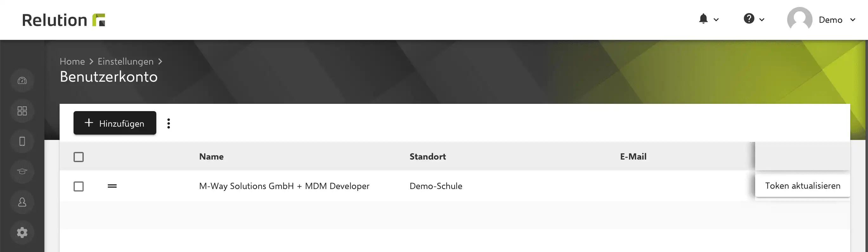Open the three-dot more actions menu
Screen dimensions: 868x252
click(169, 123)
